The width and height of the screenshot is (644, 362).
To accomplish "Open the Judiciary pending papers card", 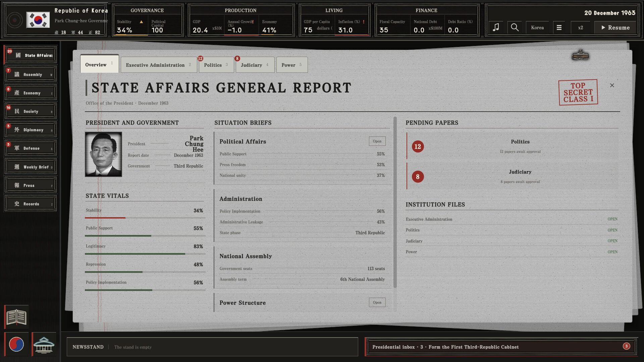I will tap(513, 176).
